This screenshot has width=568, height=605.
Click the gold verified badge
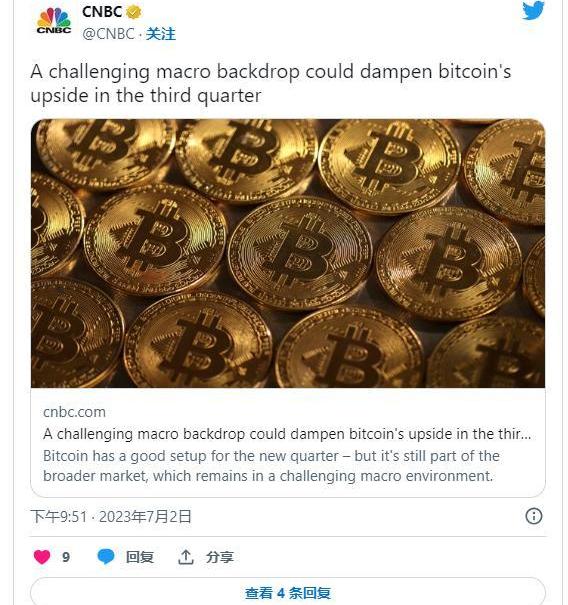(134, 12)
